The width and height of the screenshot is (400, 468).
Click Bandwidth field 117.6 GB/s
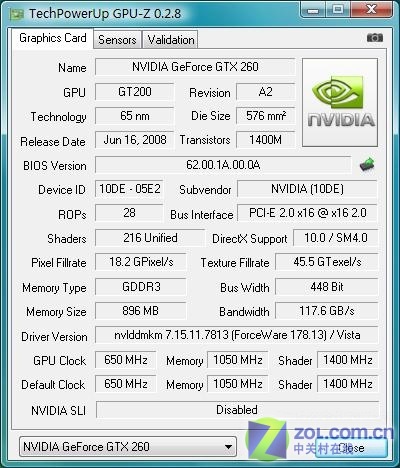(x=327, y=311)
